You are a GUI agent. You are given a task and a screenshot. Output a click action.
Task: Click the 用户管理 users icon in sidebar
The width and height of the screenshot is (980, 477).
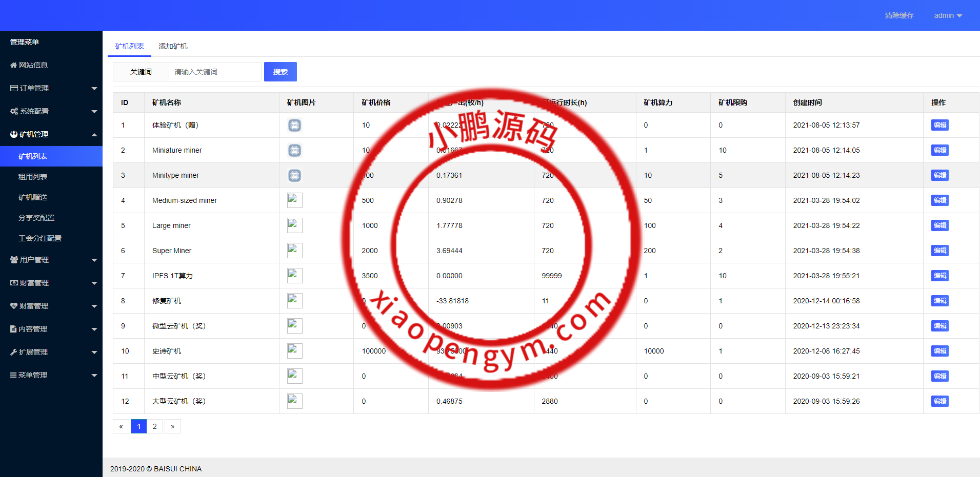[14, 260]
